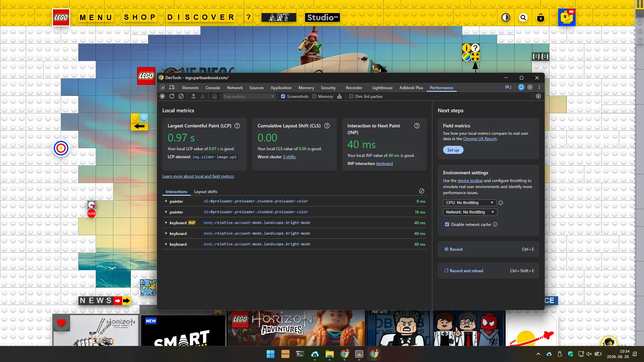The image size is (644, 362).
Task: Open the SHOP menu on LEGO site
Action: [140, 17]
